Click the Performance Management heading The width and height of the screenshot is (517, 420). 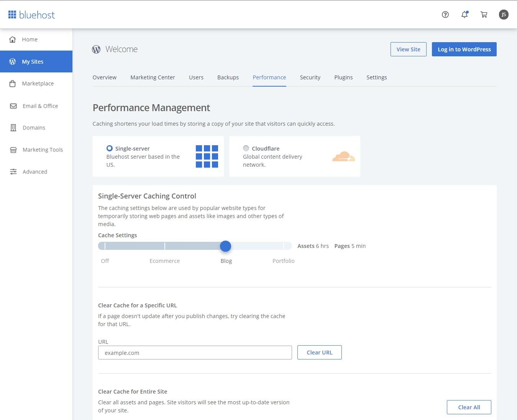pos(151,108)
